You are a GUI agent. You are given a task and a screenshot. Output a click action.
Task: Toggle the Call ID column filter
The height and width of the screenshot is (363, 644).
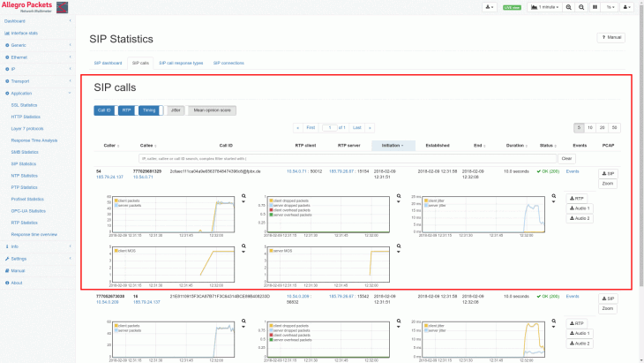pos(104,110)
